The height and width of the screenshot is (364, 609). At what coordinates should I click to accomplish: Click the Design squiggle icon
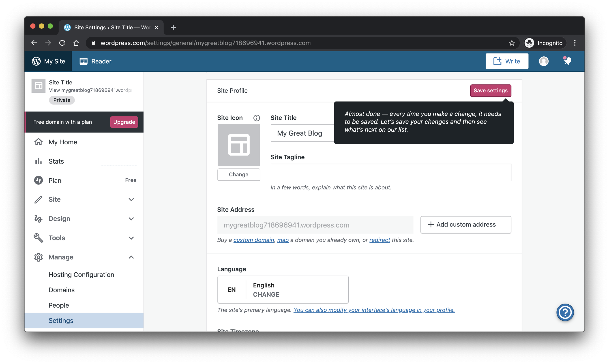click(x=38, y=218)
